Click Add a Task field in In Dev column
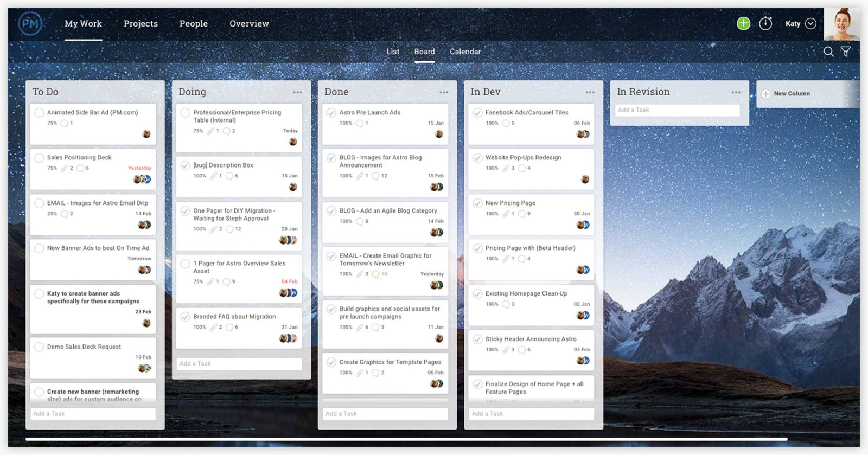The width and height of the screenshot is (868, 455). point(531,414)
